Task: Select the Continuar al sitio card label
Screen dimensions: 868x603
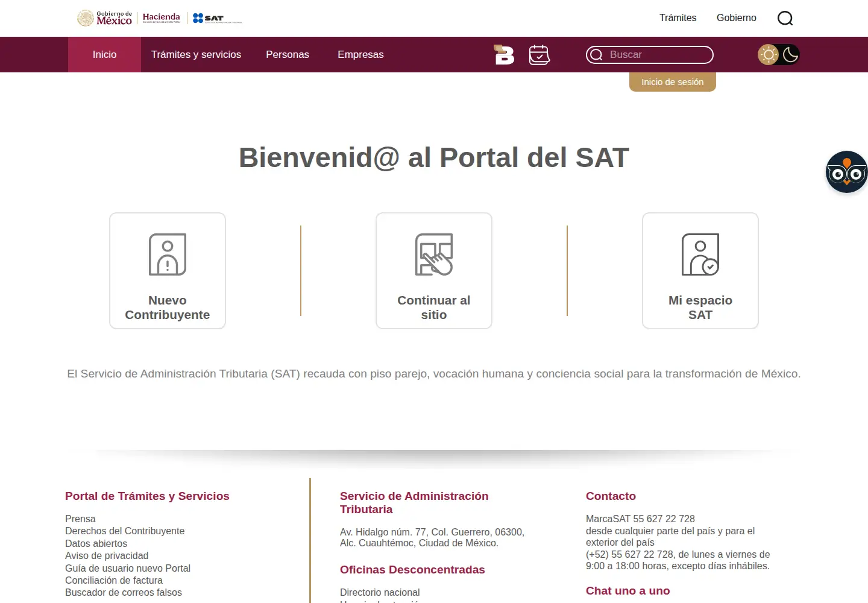Action: tap(434, 308)
